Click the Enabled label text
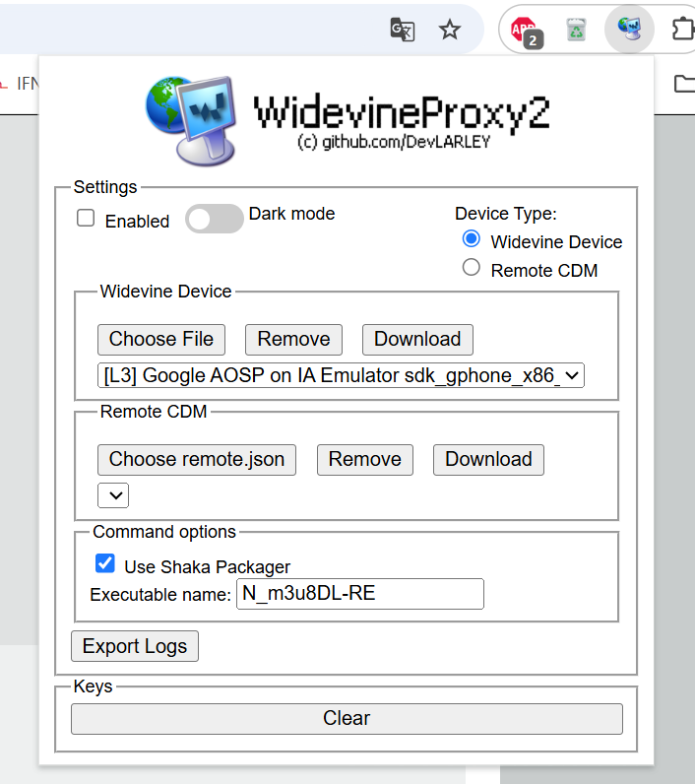The image size is (695, 784). 138,222
